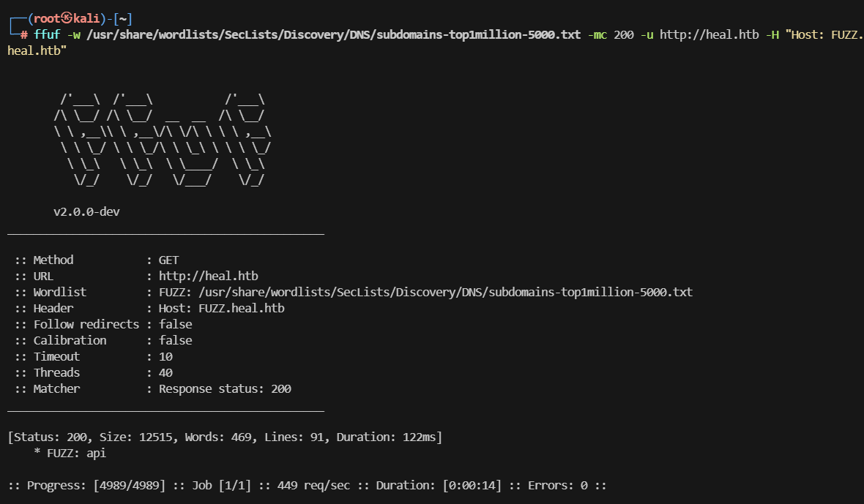Click the -H flag in the command
This screenshot has width=864, height=504.
pyautogui.click(x=772, y=34)
